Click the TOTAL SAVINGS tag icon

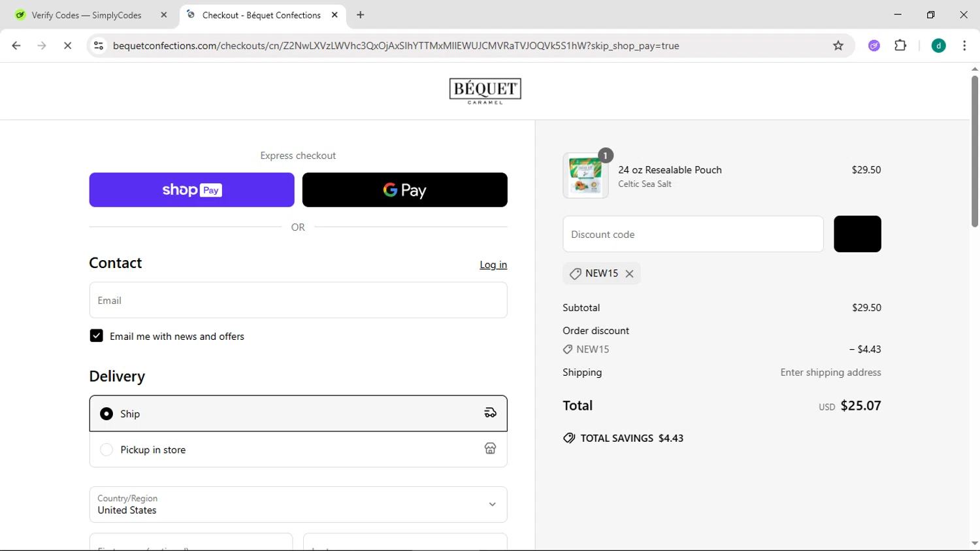[x=569, y=439]
